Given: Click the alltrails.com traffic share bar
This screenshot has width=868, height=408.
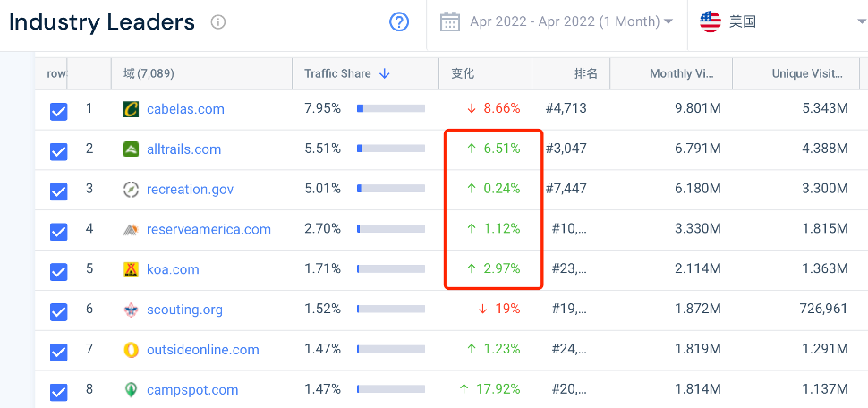Looking at the screenshot, I should [391, 149].
